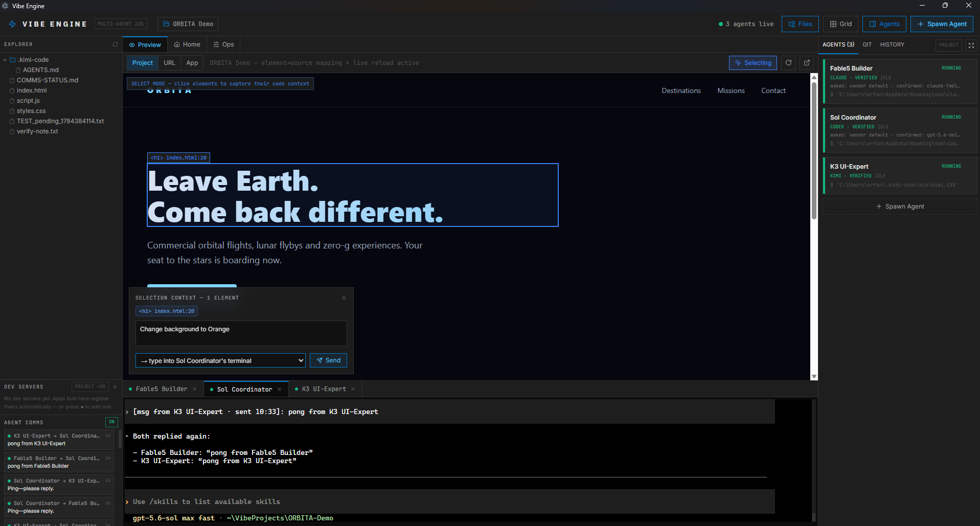This screenshot has height=526, width=980.
Task: Click the Change background to Orange text field
Action: click(241, 333)
